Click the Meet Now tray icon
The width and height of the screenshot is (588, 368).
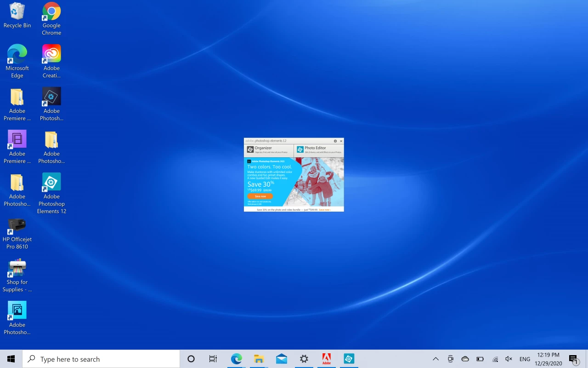pyautogui.click(x=451, y=359)
